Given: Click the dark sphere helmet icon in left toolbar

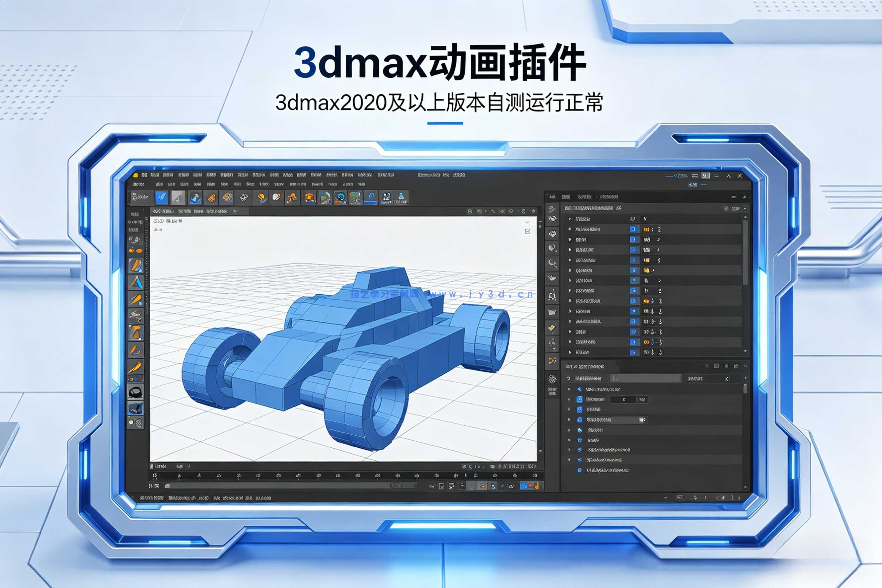Looking at the screenshot, I should tap(135, 392).
